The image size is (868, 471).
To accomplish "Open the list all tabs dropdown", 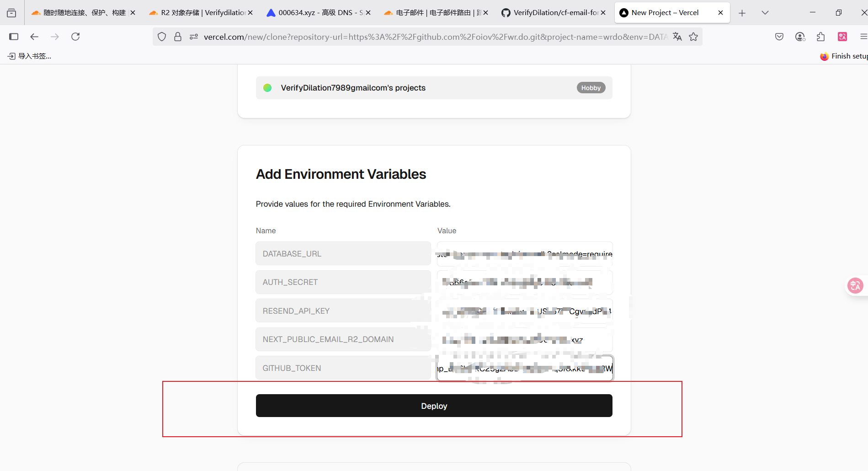I will [765, 13].
